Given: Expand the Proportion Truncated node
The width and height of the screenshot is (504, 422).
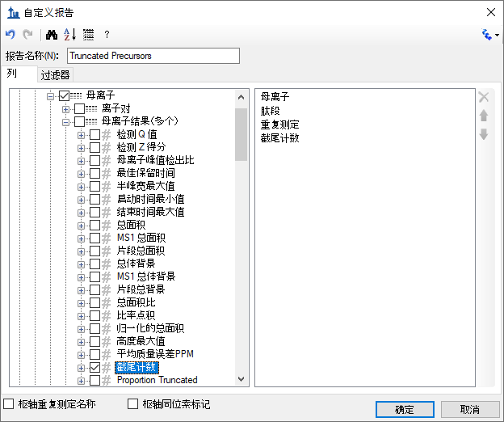Looking at the screenshot, I should click(x=81, y=381).
